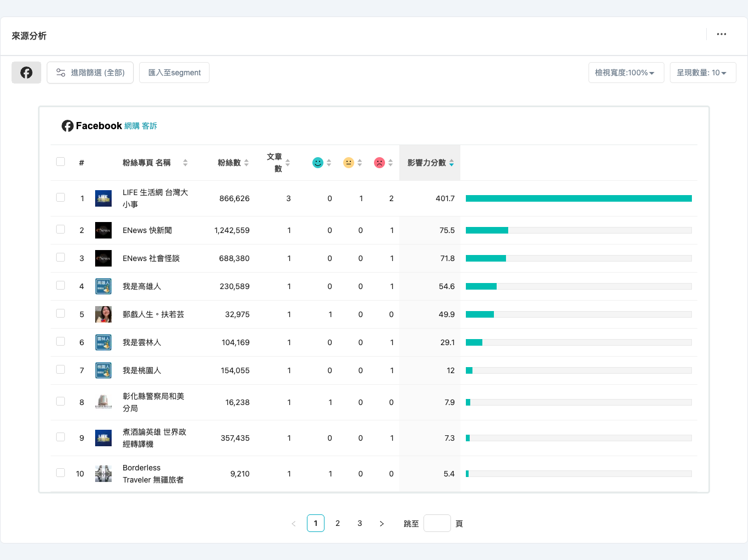Open 彰化縣警察局和美分局 page avatar
748x560 pixels.
[x=103, y=402]
